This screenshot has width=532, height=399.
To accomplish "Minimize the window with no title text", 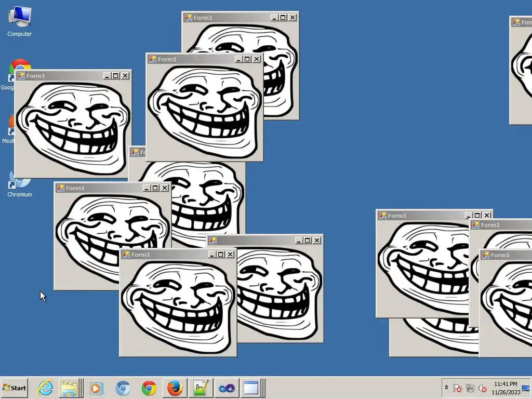I will pos(298,240).
